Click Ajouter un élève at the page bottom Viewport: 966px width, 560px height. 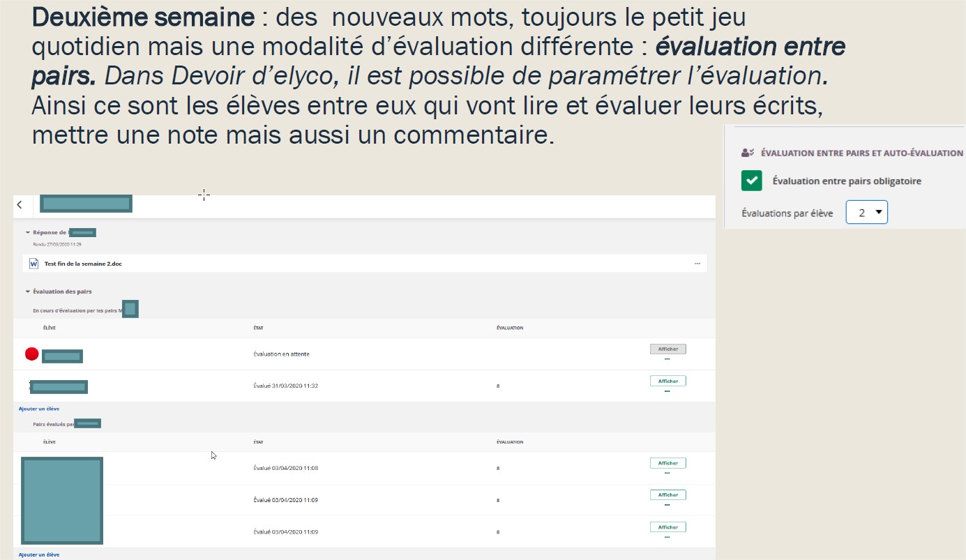[39, 554]
